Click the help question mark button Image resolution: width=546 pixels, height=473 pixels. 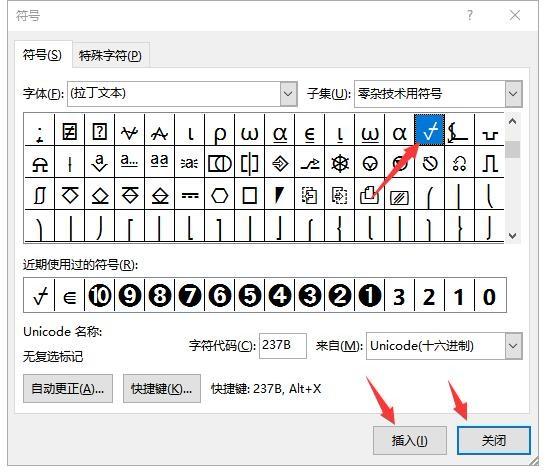tap(470, 15)
